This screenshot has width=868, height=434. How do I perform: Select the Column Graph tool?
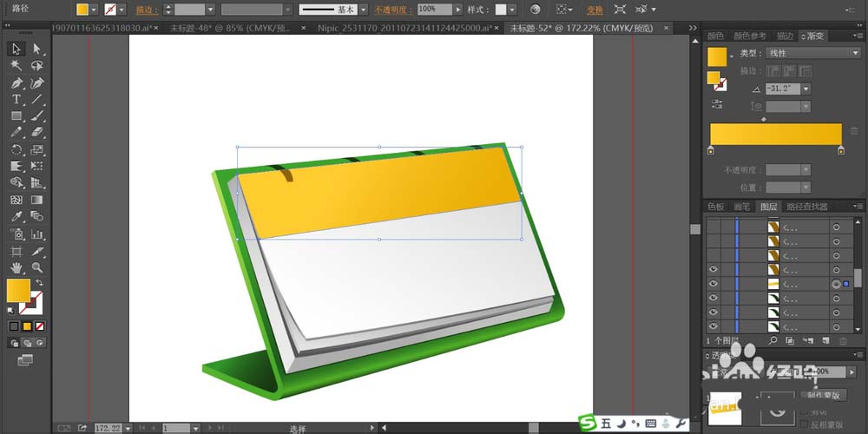click(x=36, y=234)
